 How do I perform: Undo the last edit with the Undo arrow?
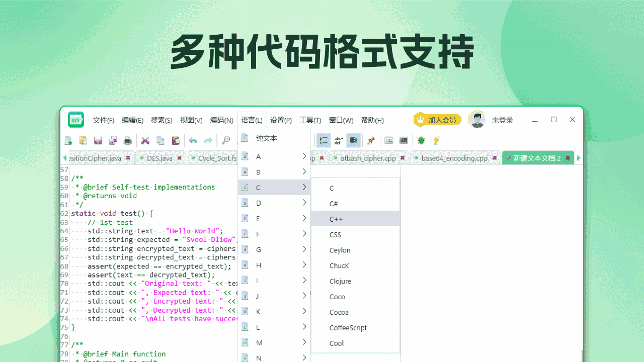click(x=193, y=140)
